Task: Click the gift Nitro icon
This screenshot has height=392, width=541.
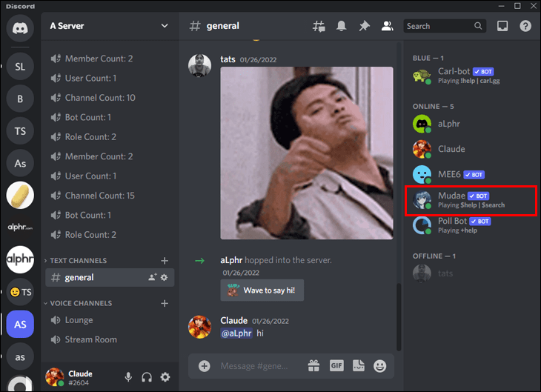Action: click(313, 366)
